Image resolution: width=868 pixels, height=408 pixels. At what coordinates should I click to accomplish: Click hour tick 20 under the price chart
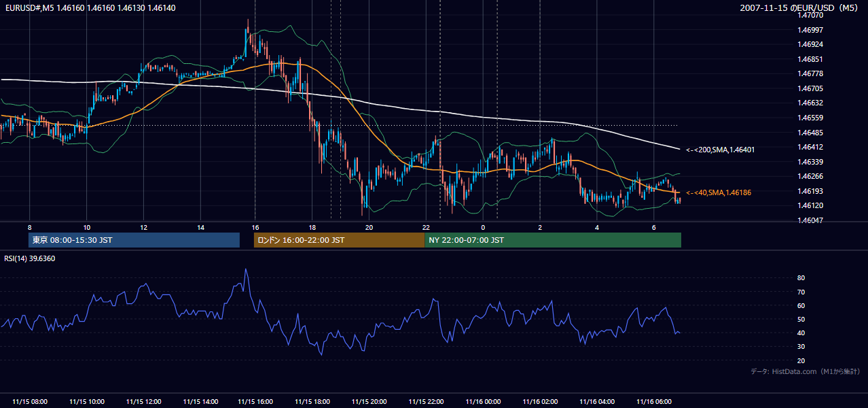[369, 226]
